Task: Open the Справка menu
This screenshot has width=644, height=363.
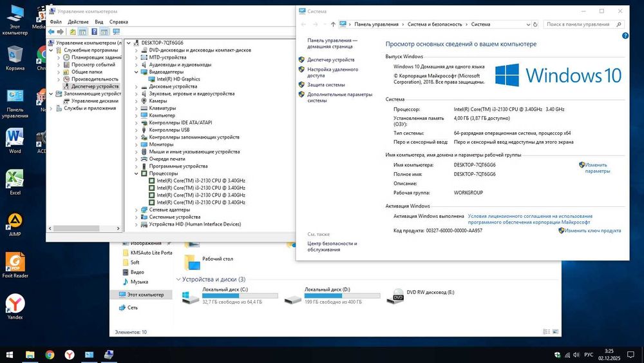Action: pyautogui.click(x=118, y=22)
